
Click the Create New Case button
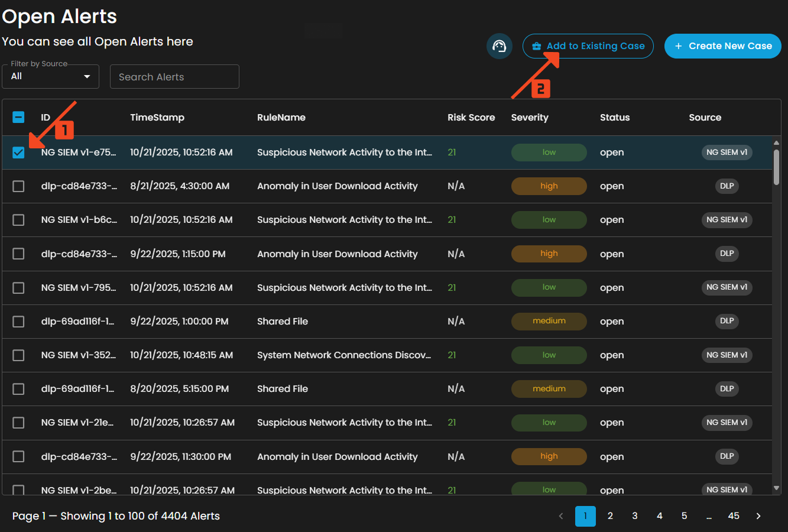(x=722, y=46)
